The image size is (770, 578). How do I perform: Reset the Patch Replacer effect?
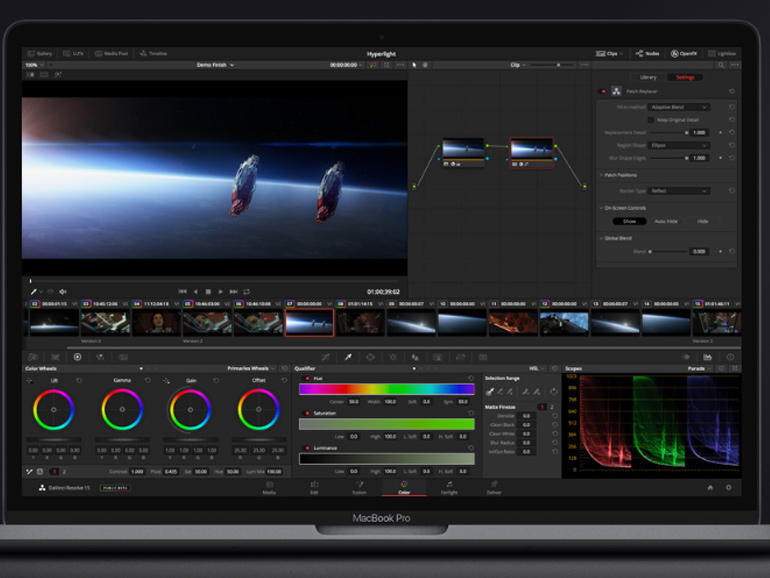click(732, 91)
